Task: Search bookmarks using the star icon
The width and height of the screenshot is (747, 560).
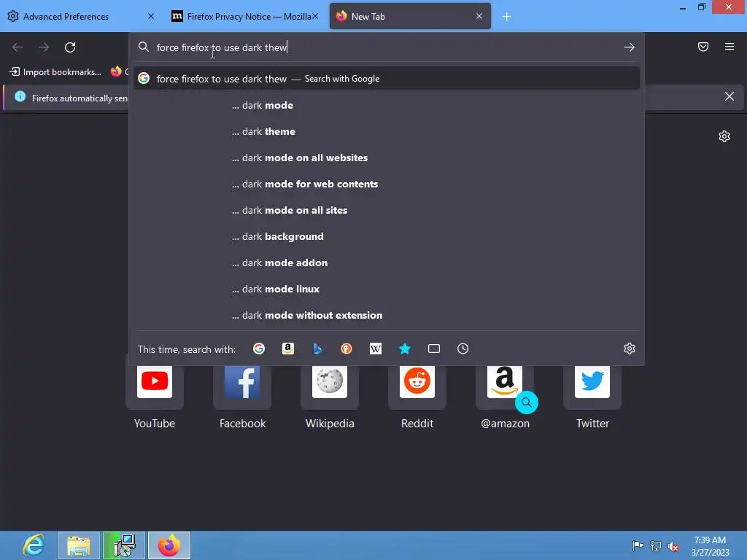Action: [x=404, y=349]
